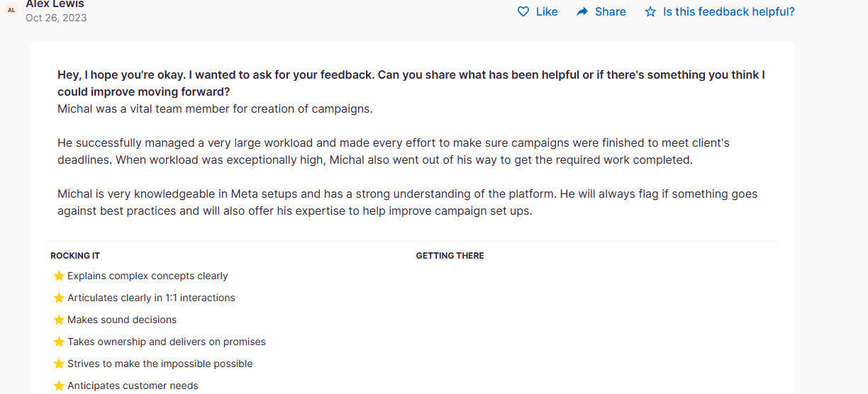Click star beside Makes sound decisions
Viewport: 868px width, 394px height.
click(x=59, y=320)
